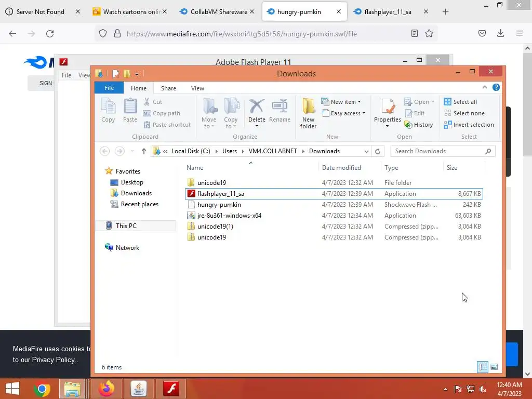Select the jre-8u361-windows-x64 installer
Viewport: 532px width, 399px height.
pyautogui.click(x=334, y=216)
